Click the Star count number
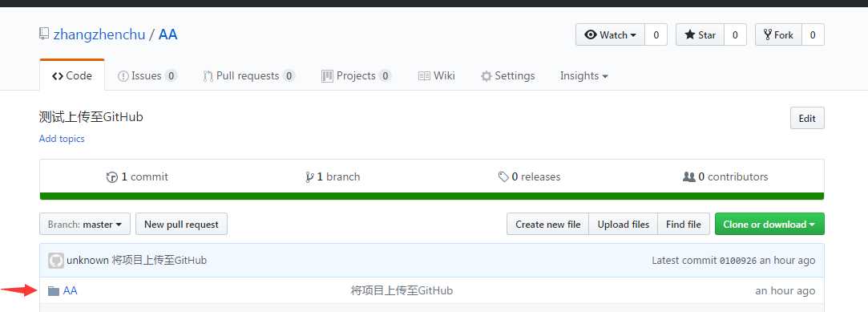The height and width of the screenshot is (312, 868). pos(735,35)
